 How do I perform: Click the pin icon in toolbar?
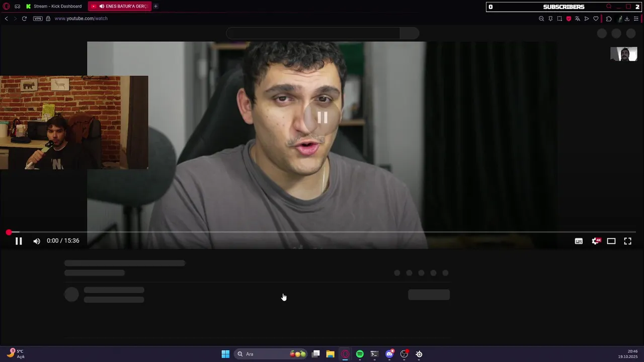(x=550, y=19)
